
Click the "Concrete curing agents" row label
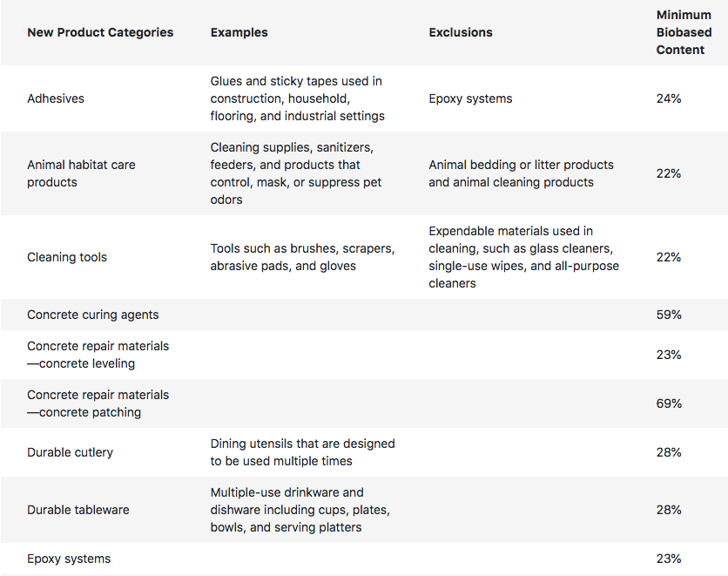pos(93,315)
